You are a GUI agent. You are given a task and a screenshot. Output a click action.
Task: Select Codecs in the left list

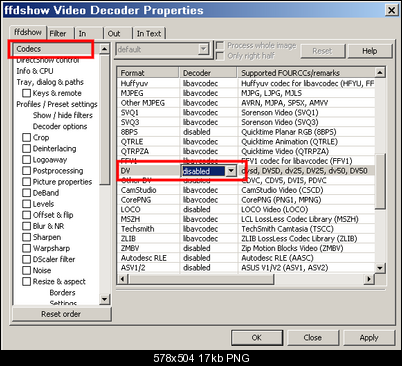[56, 49]
